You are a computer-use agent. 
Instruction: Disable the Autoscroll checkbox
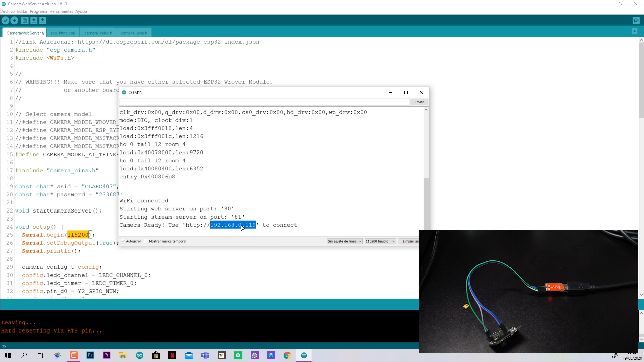(x=123, y=241)
